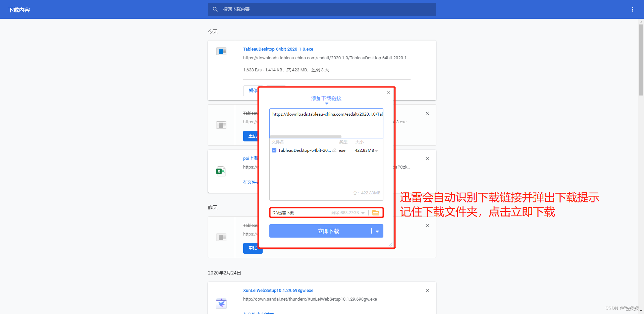Open the three-dot menu on the downloads page
This screenshot has height=314, width=644.
(633, 9)
